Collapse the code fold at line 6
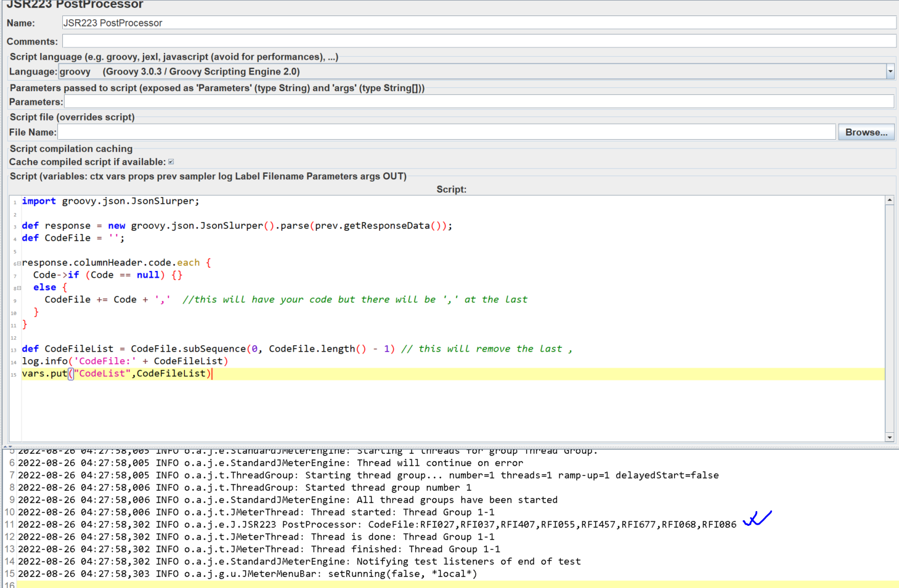Viewport: 899px width, 588px height. click(x=19, y=264)
